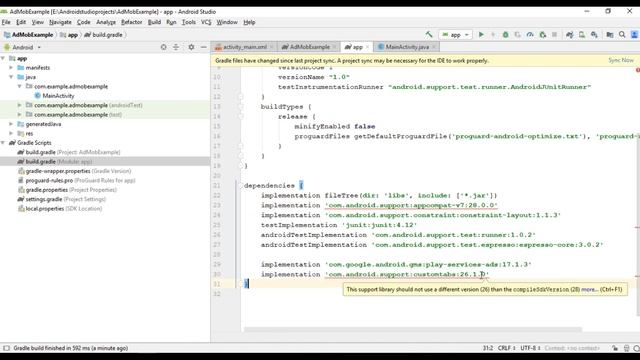The image size is (640, 360).
Task: Open the SDK Manager icon
Action: [594, 35]
